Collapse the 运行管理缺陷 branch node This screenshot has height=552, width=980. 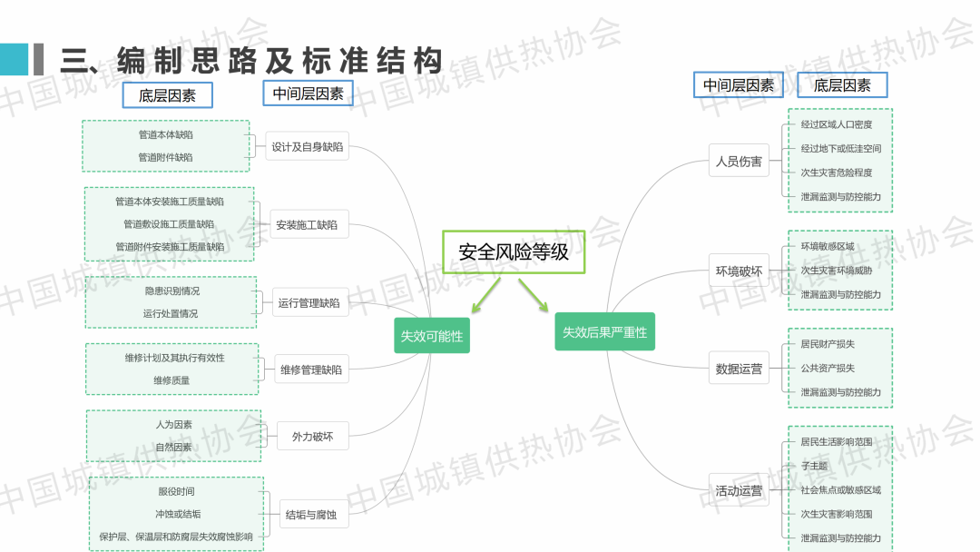(x=309, y=302)
